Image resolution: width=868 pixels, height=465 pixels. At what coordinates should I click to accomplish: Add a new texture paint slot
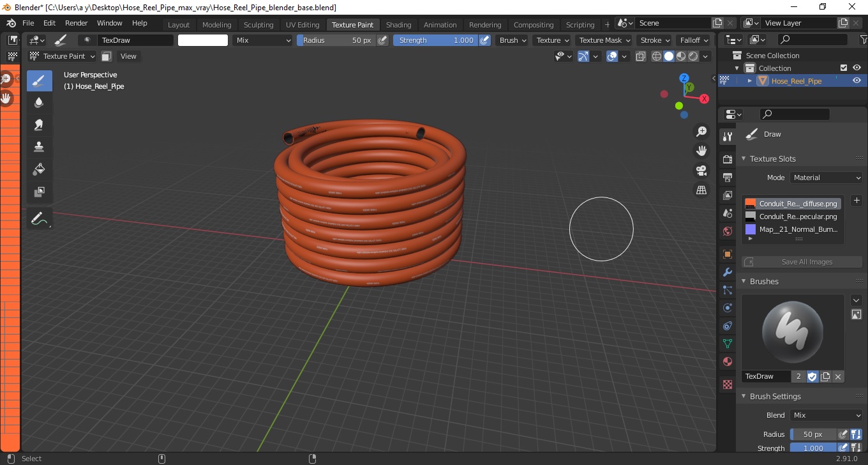pyautogui.click(x=857, y=201)
